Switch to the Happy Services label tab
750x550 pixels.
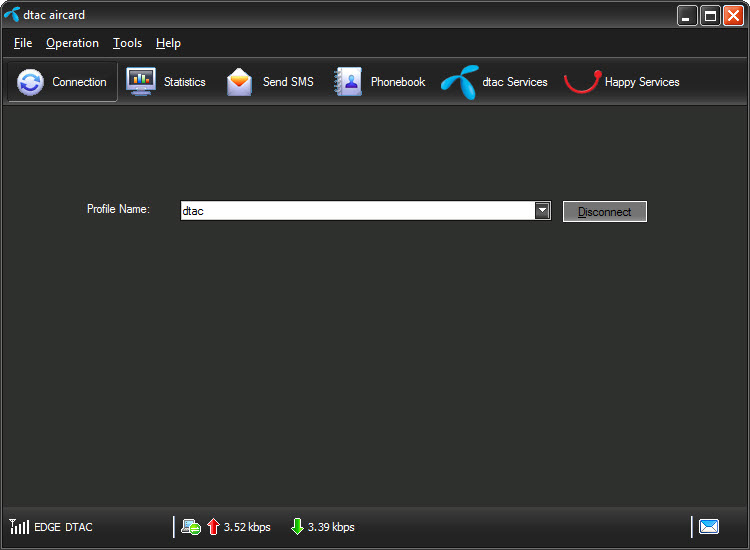click(x=642, y=82)
